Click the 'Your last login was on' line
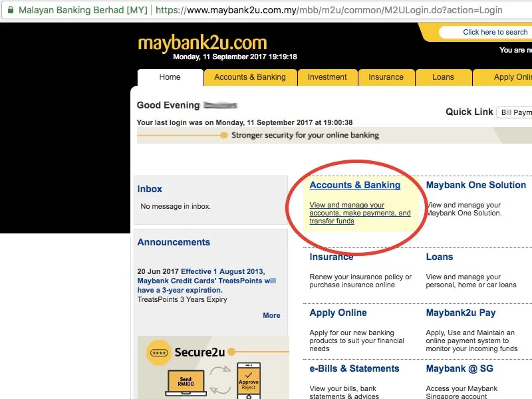The image size is (532, 399). point(245,122)
